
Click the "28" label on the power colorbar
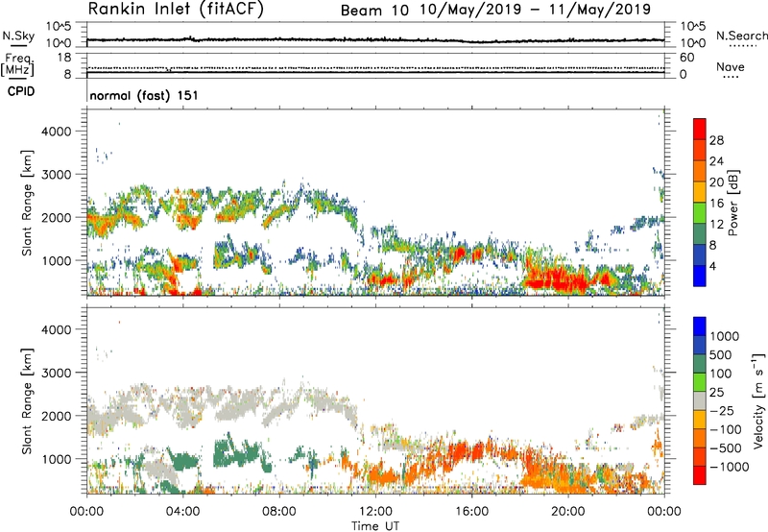tap(716, 140)
